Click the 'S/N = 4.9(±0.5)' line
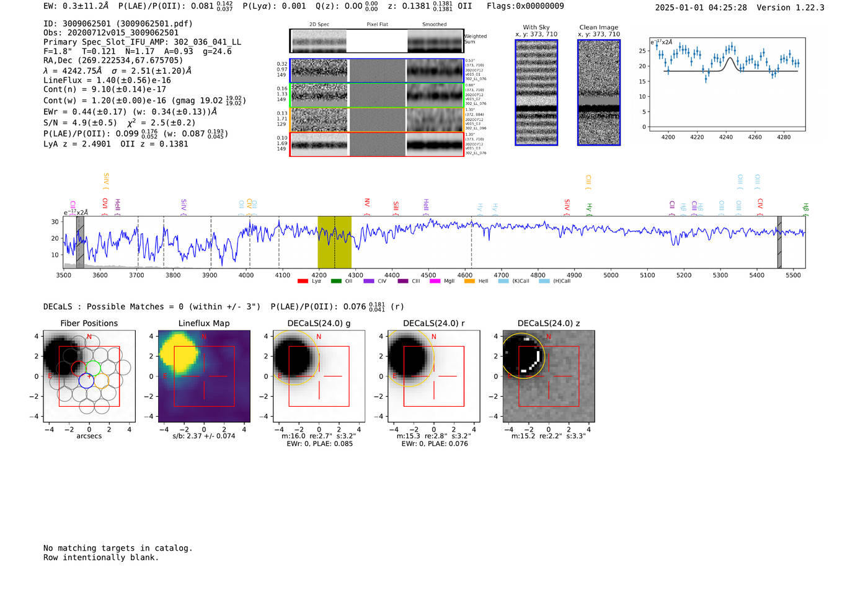Viewport: 868px width, 591px height. click(81, 123)
